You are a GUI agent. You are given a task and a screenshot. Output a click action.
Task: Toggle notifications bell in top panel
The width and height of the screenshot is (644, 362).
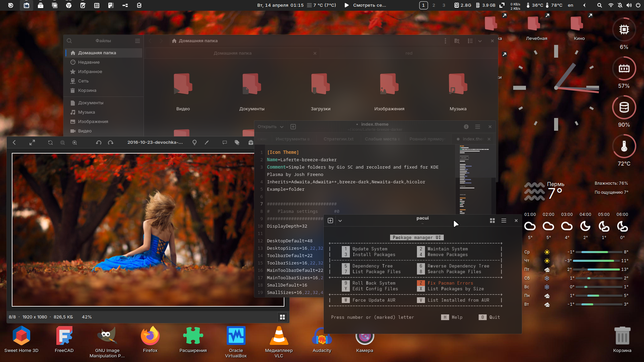click(x=620, y=5)
